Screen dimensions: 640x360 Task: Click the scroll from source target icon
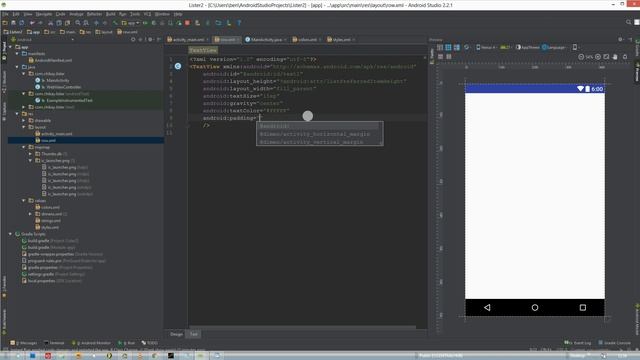tap(133, 40)
